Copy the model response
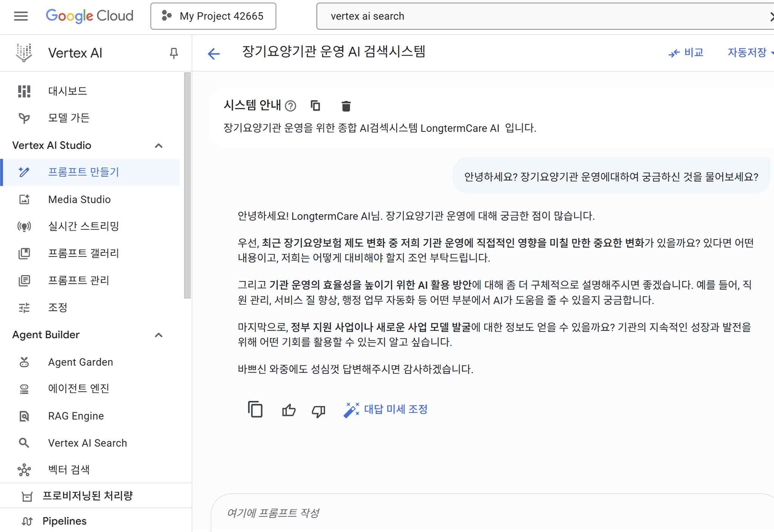This screenshot has height=532, width=774. point(255,410)
